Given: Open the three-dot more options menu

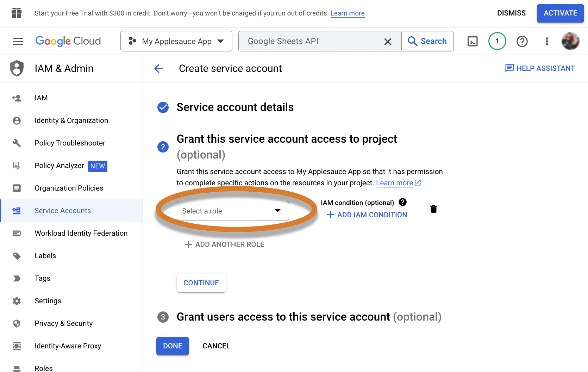Looking at the screenshot, I should pos(547,42).
